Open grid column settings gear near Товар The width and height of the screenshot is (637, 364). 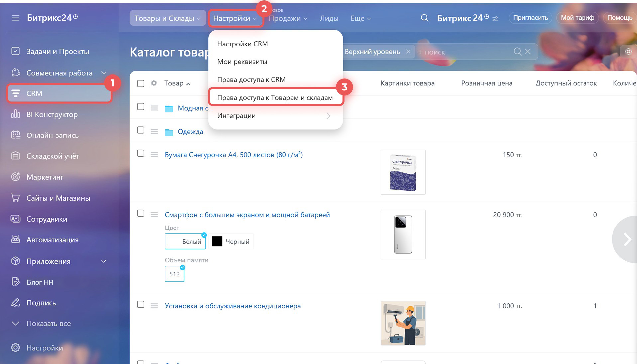tap(154, 83)
